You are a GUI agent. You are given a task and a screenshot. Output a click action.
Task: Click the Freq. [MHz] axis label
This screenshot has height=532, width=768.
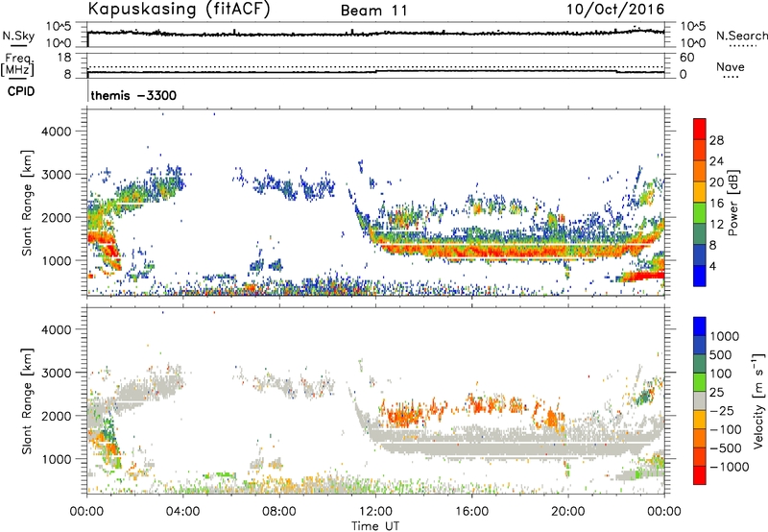click(x=17, y=65)
